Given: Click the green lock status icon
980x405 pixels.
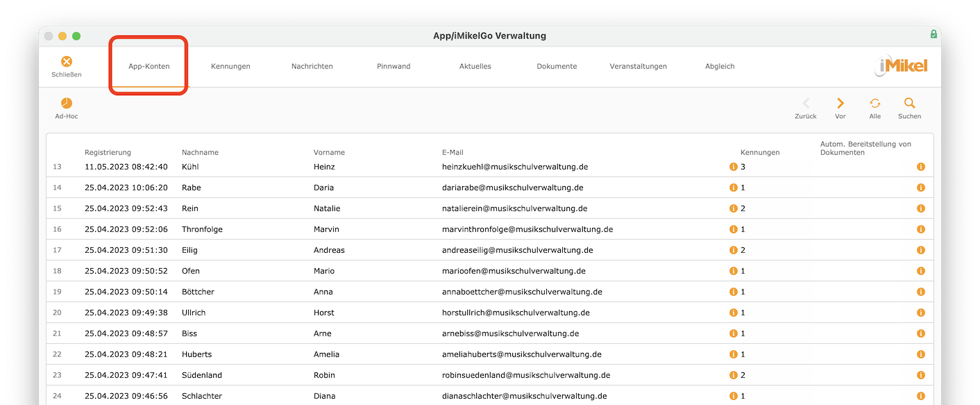Looking at the screenshot, I should click(933, 35).
